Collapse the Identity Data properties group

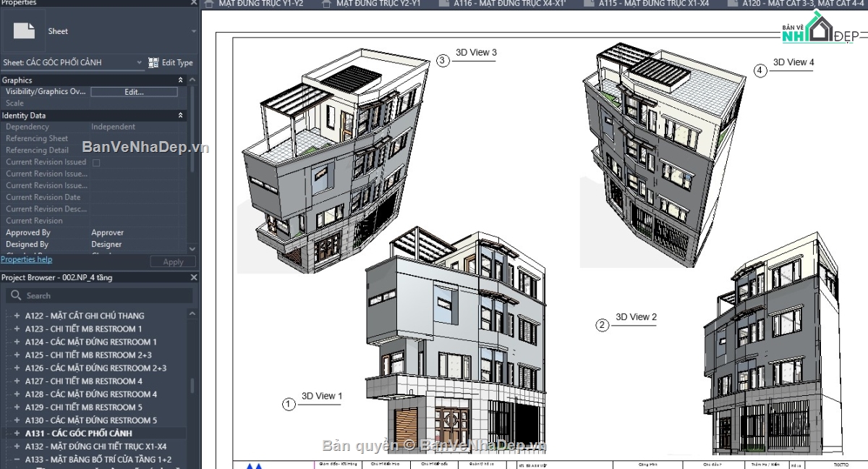coord(181,115)
